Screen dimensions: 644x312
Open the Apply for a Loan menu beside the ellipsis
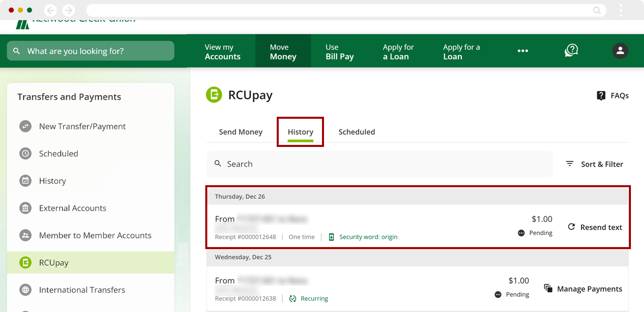[461, 52]
